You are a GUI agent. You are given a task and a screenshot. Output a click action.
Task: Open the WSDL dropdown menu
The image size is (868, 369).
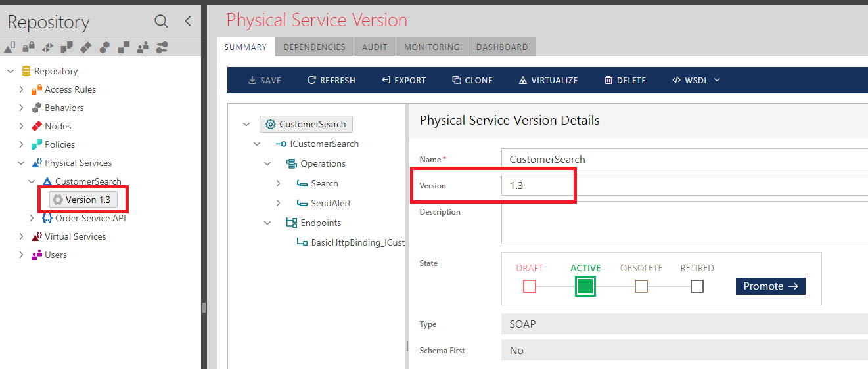696,80
